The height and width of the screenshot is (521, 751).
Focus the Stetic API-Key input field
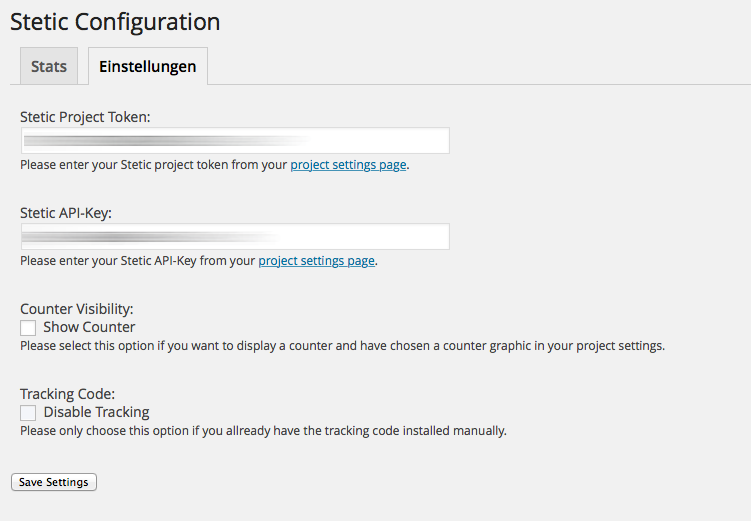[x=235, y=236]
